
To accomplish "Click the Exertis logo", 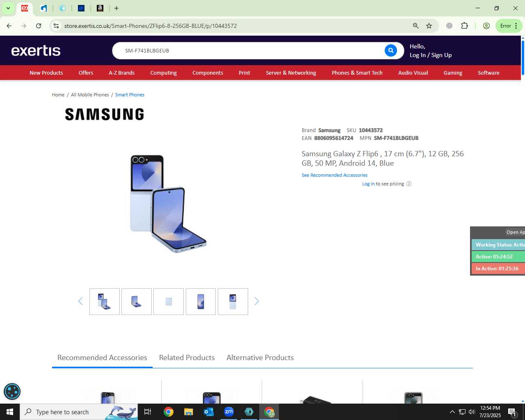I will click(x=36, y=50).
